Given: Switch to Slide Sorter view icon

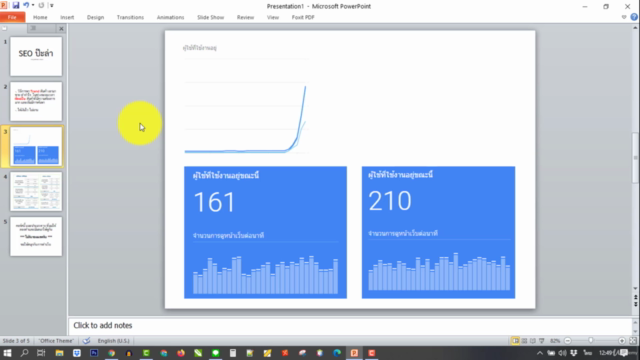Looking at the screenshot, I should tap(524, 340).
